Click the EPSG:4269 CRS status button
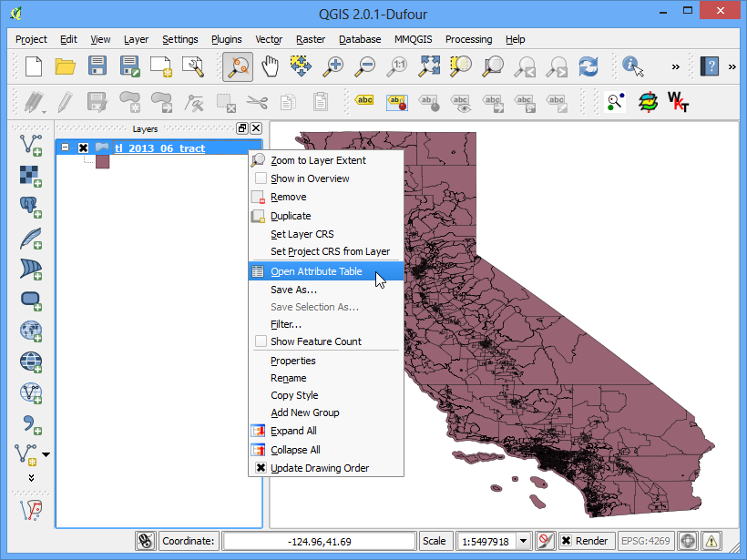 (x=646, y=541)
